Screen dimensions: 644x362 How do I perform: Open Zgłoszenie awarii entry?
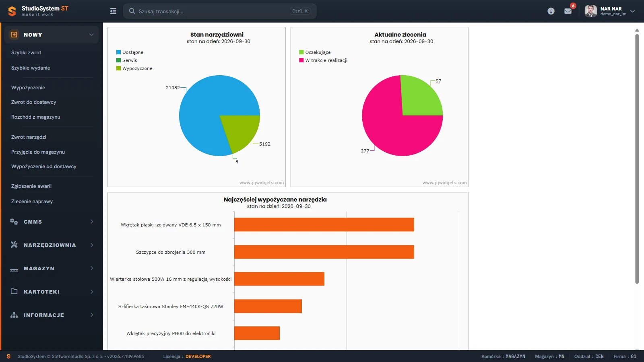31,186
